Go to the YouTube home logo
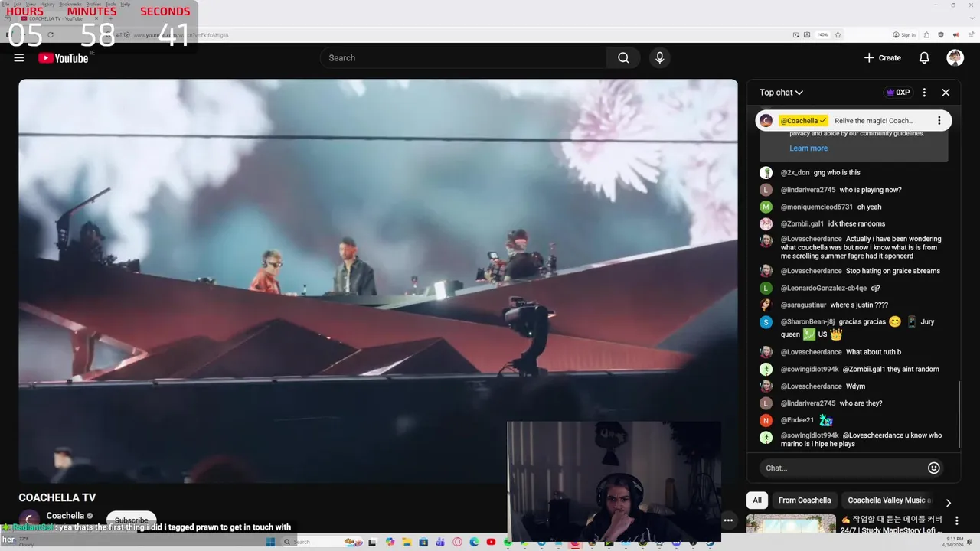Image resolution: width=980 pixels, height=551 pixels. pyautogui.click(x=64, y=58)
